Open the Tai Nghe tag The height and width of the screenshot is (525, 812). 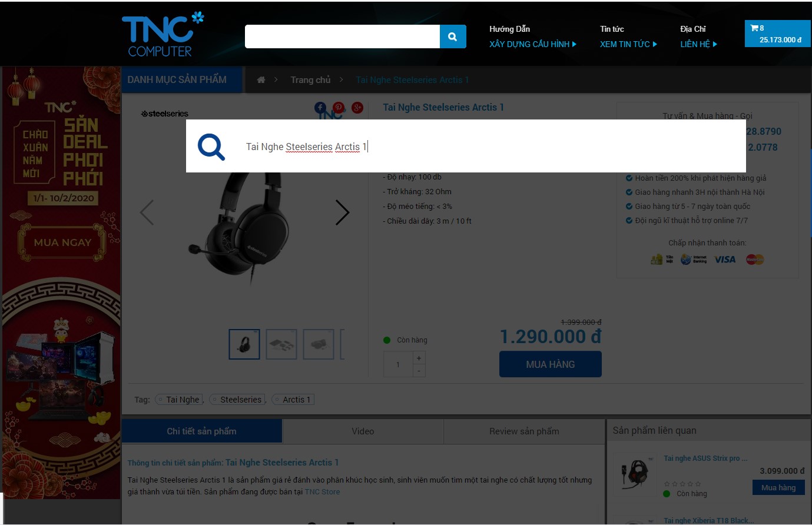[178, 400]
